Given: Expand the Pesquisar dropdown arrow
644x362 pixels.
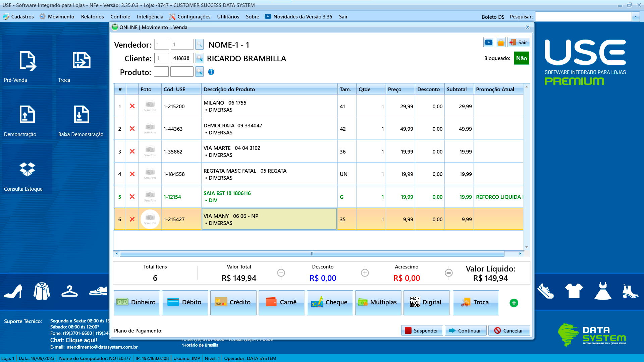Looking at the screenshot, I should tap(636, 17).
